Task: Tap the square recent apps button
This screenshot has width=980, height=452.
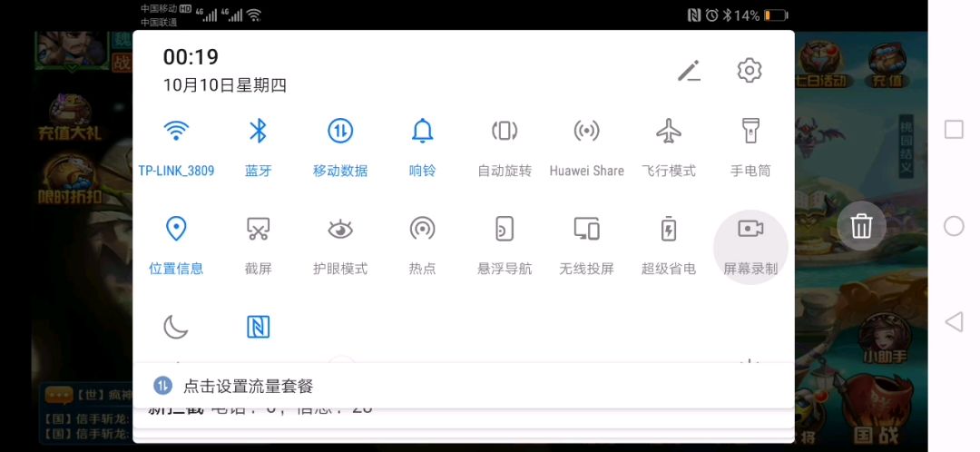Action: coord(954,130)
